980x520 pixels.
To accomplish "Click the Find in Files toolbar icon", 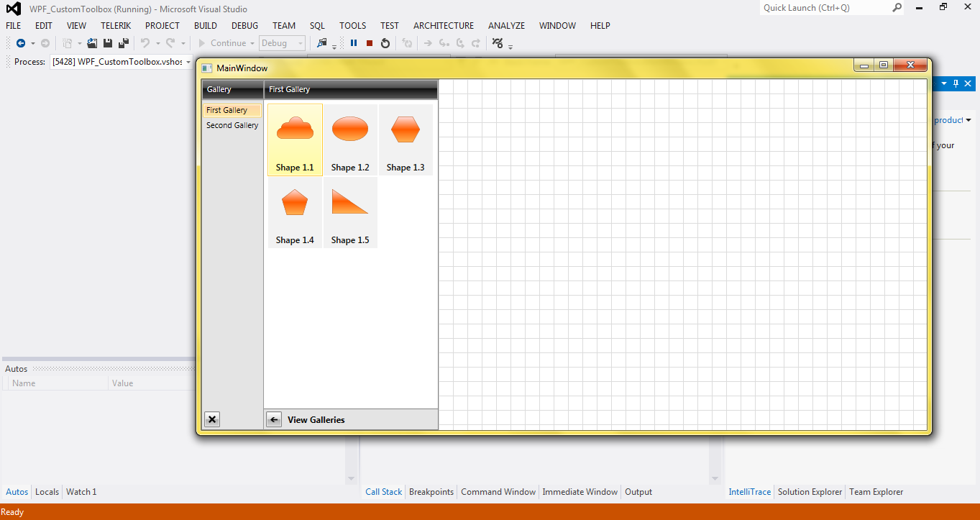I will [x=322, y=43].
